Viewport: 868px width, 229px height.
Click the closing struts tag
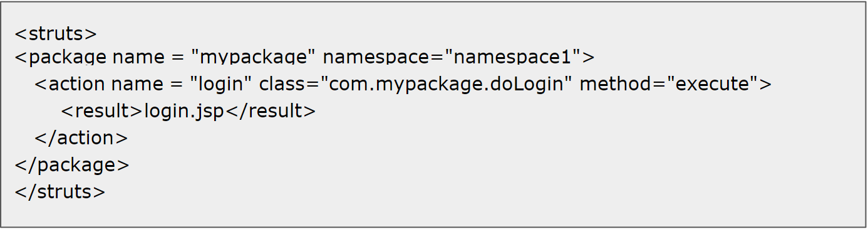(x=60, y=191)
